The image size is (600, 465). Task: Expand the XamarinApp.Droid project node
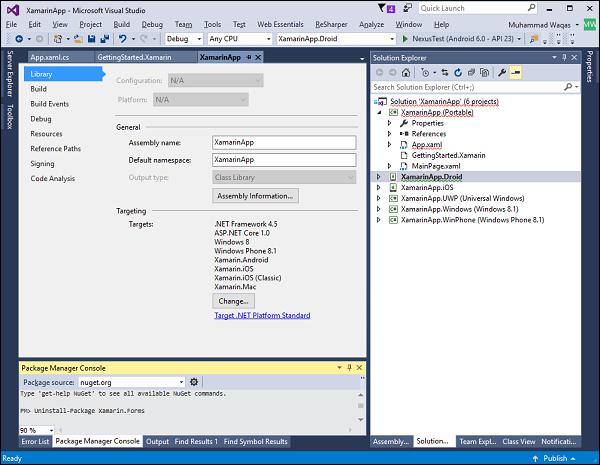378,177
